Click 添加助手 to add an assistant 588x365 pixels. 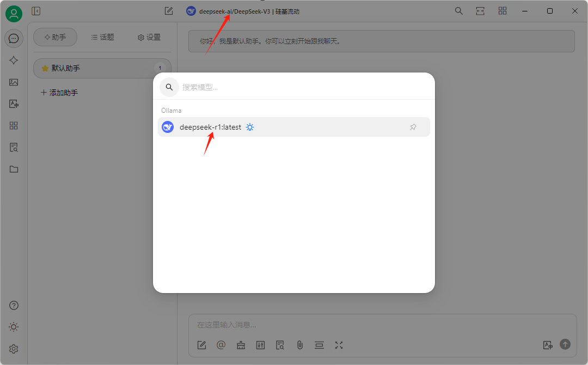[x=59, y=93]
